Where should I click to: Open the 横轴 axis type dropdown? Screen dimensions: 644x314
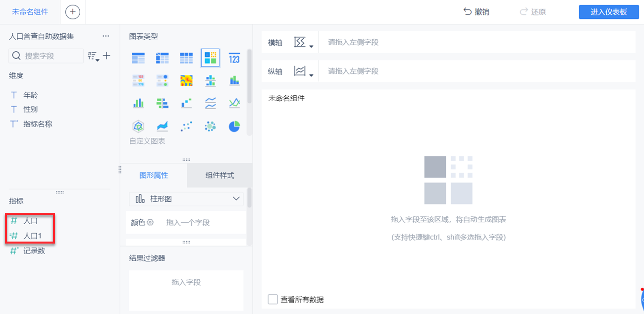coord(304,43)
